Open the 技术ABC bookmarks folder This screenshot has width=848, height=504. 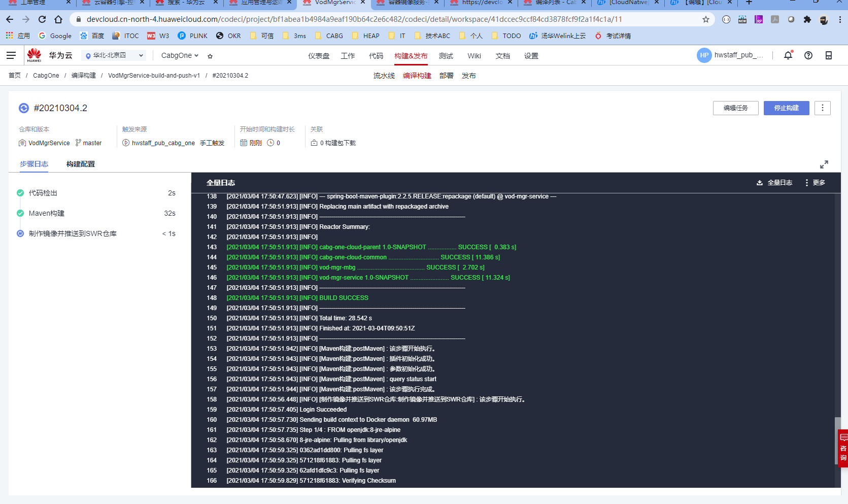(x=432, y=36)
